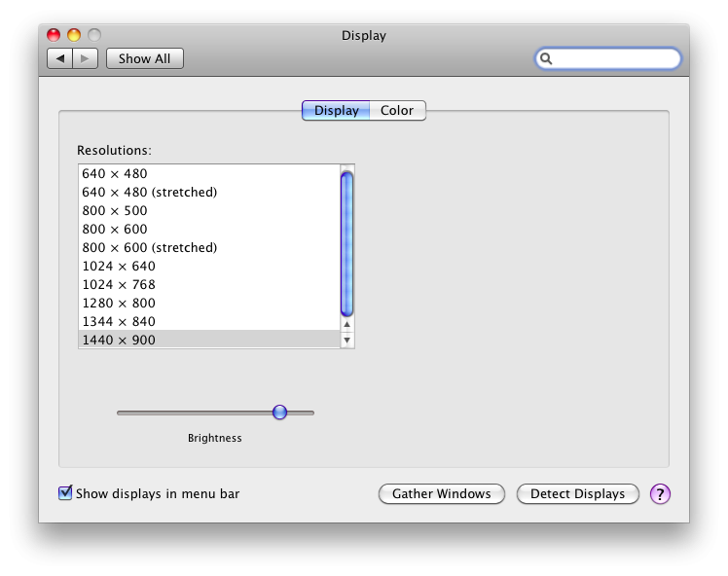Close window with the red button
The image size is (728, 576).
point(55,35)
